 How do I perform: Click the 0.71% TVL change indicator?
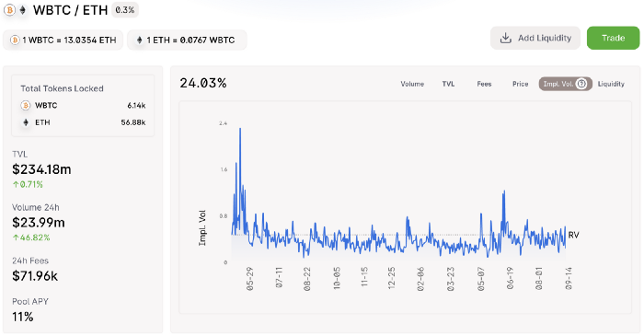click(x=28, y=184)
